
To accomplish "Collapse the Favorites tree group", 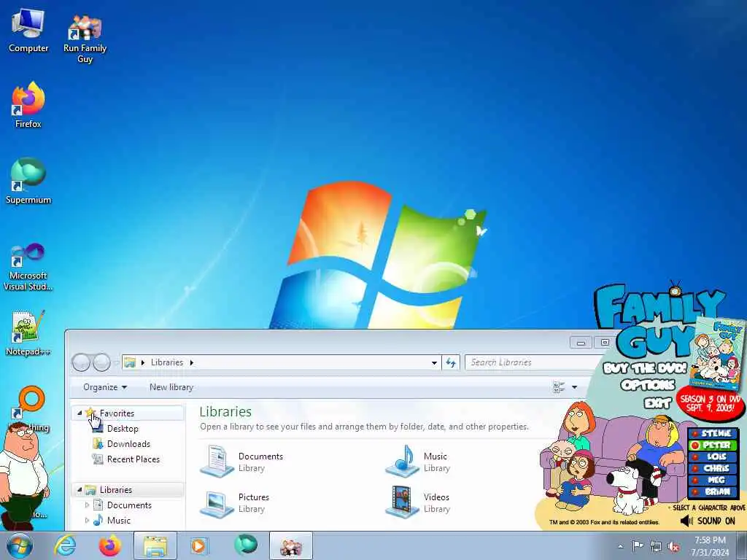I will coord(80,413).
